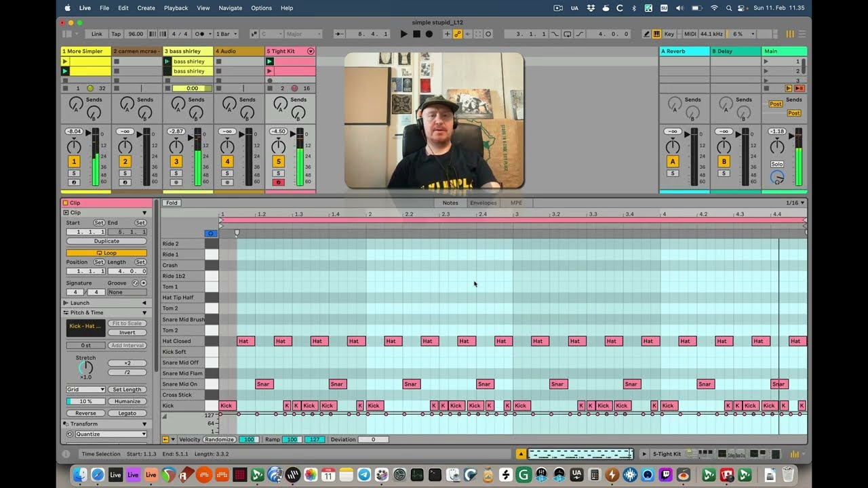Click the Legato button
This screenshot has height=488, width=868.
coord(127,413)
